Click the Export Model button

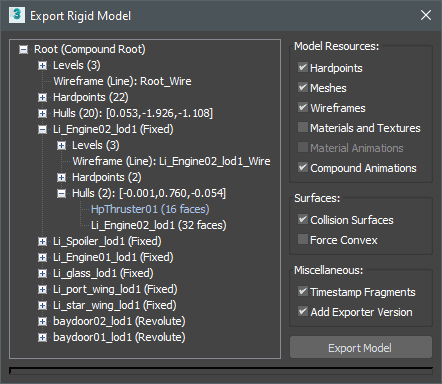[x=361, y=348]
